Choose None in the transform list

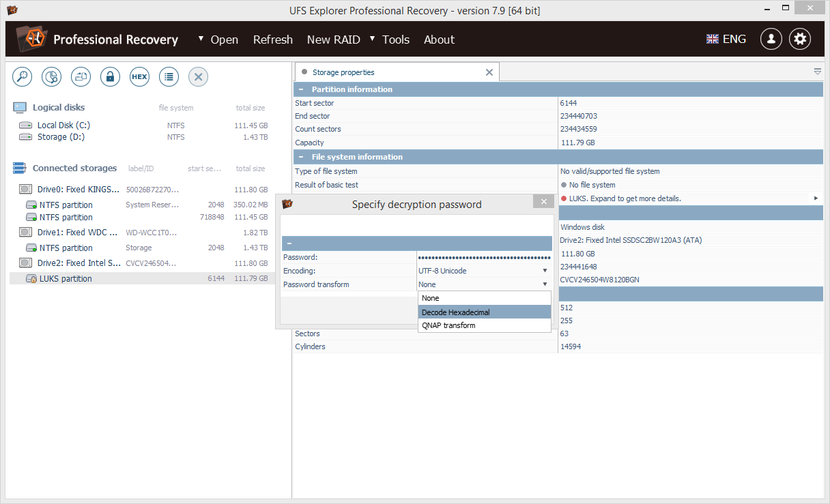484,298
